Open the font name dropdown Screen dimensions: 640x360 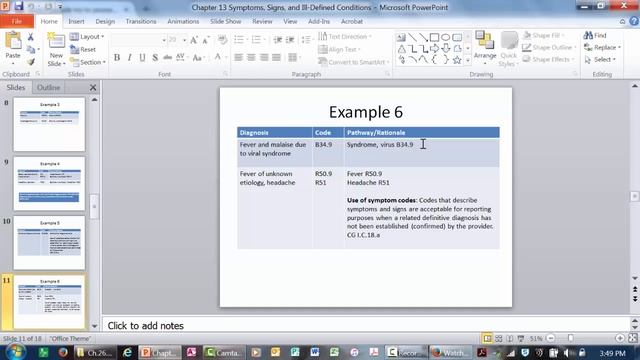(164, 40)
